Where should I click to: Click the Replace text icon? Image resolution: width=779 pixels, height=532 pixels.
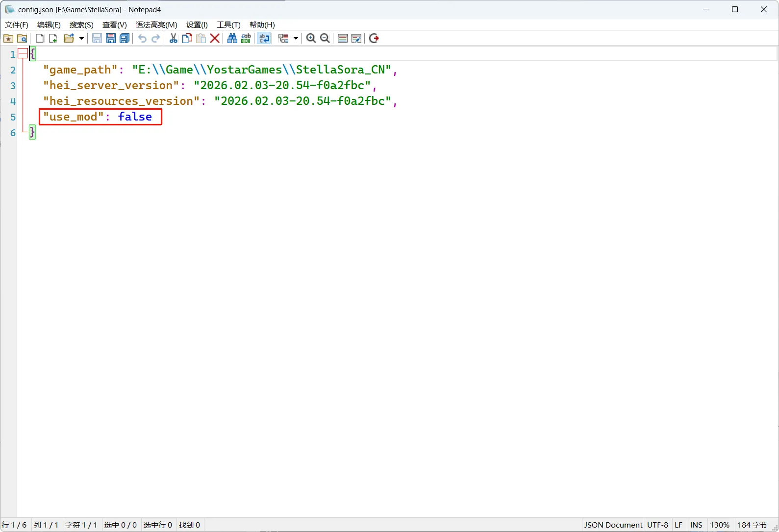click(x=246, y=38)
